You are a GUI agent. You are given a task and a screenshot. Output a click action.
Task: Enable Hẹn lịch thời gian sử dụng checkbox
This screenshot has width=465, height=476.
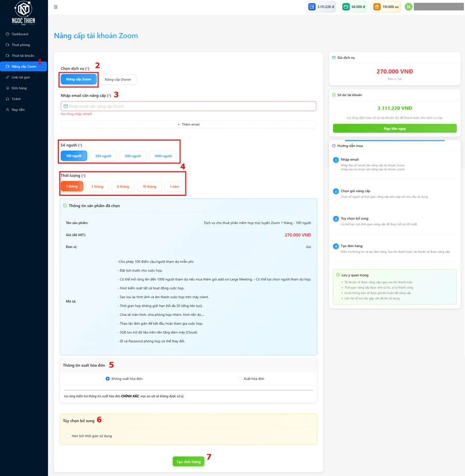[x=68, y=436]
